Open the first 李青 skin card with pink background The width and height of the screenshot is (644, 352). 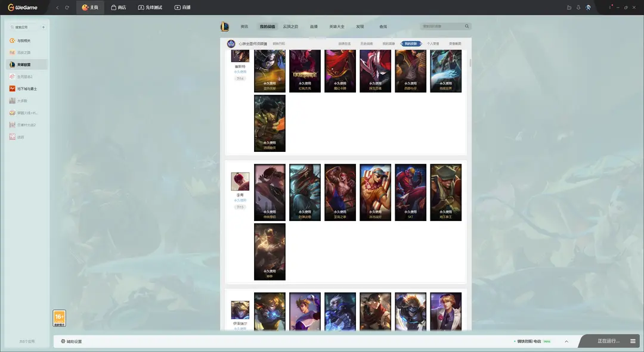pyautogui.click(x=270, y=192)
